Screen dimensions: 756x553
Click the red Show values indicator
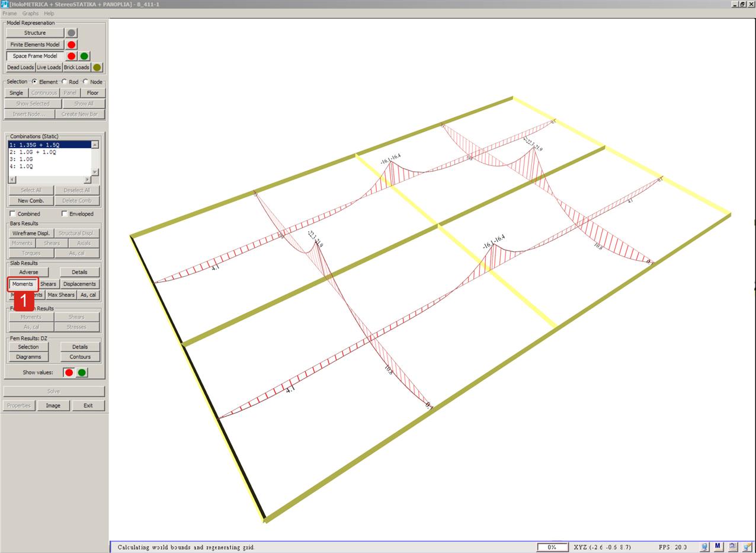pos(69,373)
